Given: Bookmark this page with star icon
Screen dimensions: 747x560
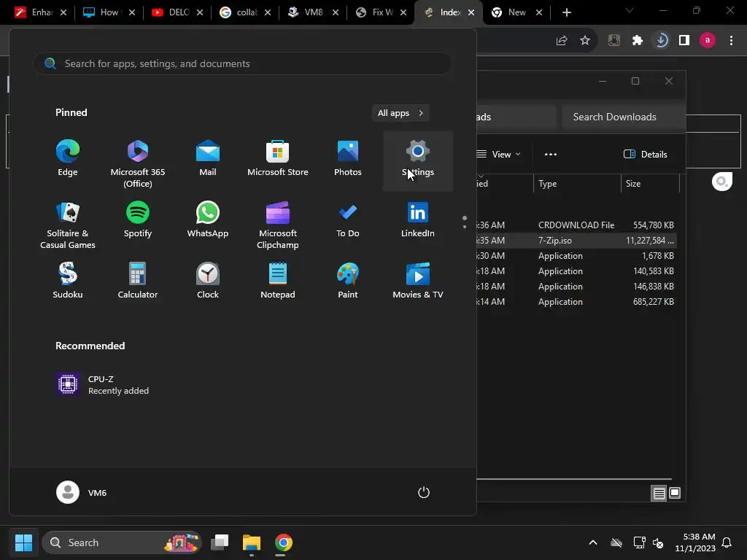Looking at the screenshot, I should coord(585,41).
